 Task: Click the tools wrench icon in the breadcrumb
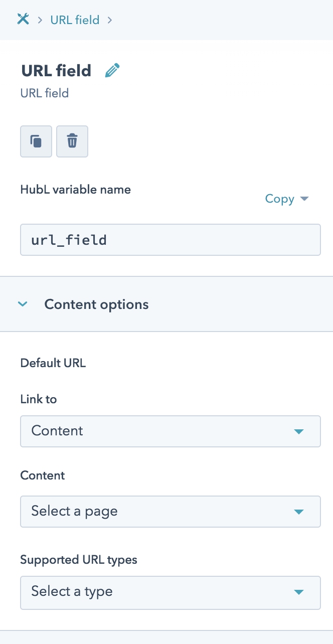pos(23,20)
